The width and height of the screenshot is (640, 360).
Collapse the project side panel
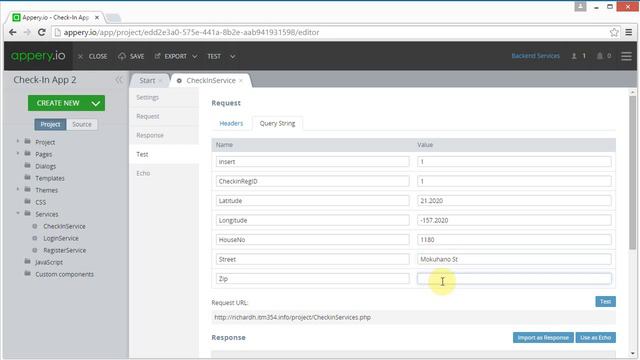119,80
